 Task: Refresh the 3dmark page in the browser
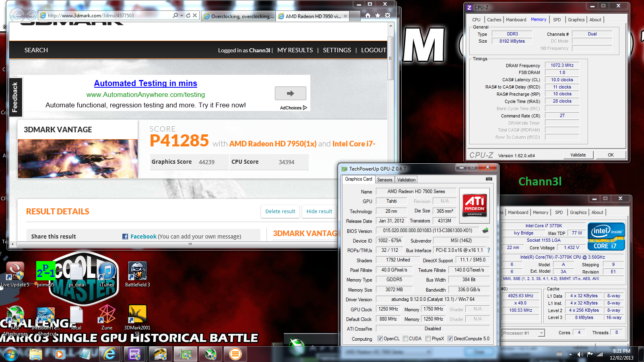[188, 15]
